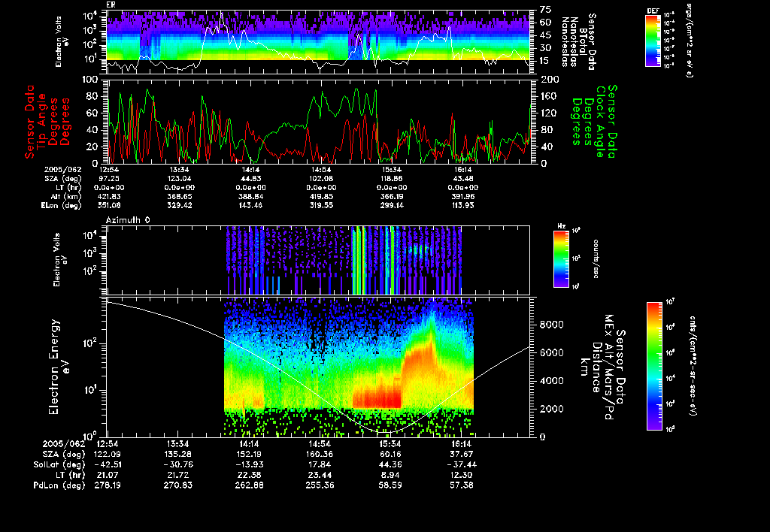770x532 pixels.
Task: Click local time value 23.44
Action: pyautogui.click(x=320, y=475)
